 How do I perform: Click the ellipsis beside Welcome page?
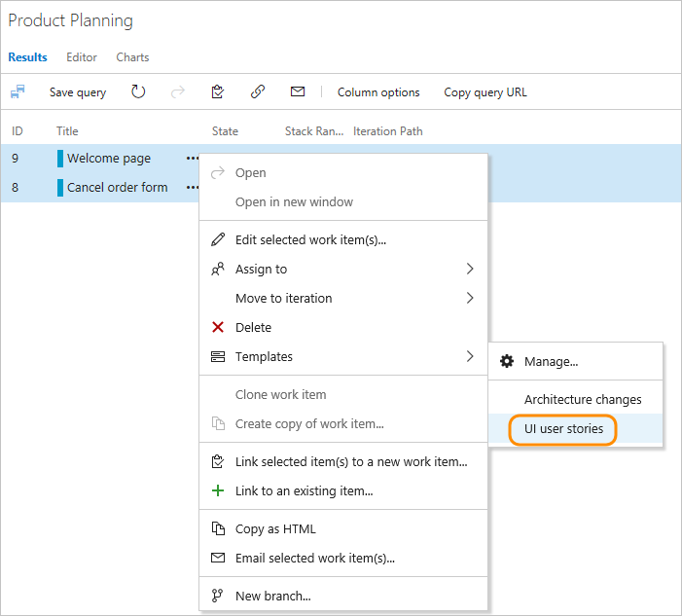tap(193, 159)
